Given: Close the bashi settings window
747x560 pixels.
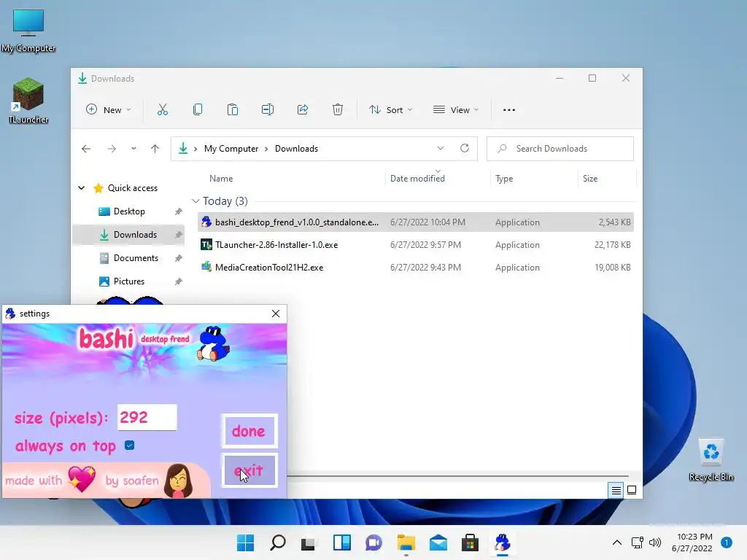Looking at the screenshot, I should click(275, 314).
